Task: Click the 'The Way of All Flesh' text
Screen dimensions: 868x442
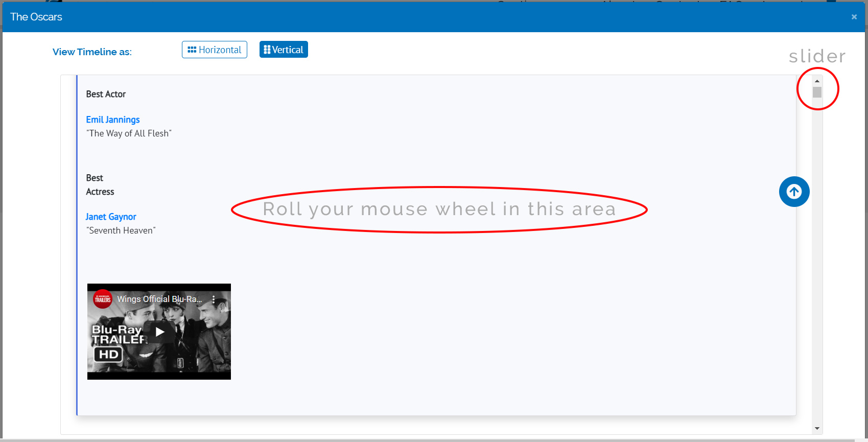Action: [x=129, y=133]
